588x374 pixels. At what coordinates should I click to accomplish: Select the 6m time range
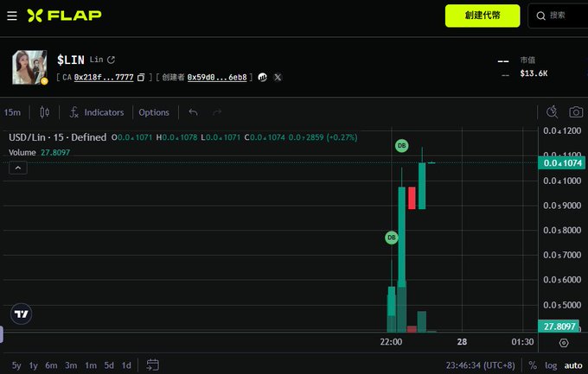[51, 365]
